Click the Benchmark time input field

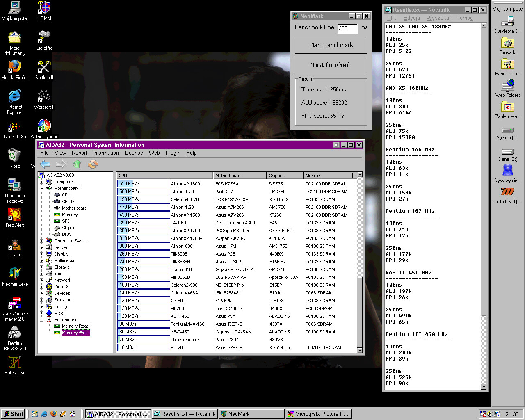347,28
